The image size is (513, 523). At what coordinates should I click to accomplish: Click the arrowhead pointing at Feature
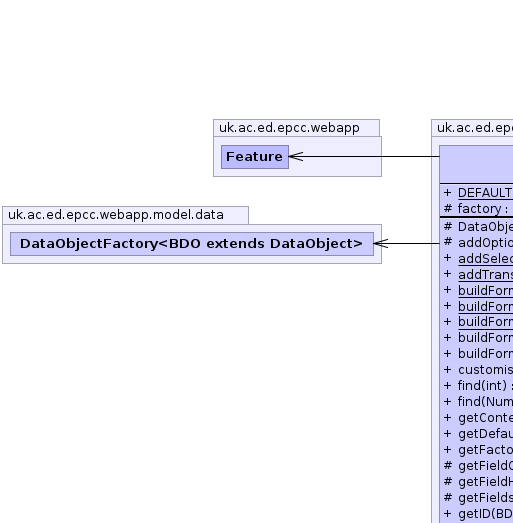coord(296,156)
